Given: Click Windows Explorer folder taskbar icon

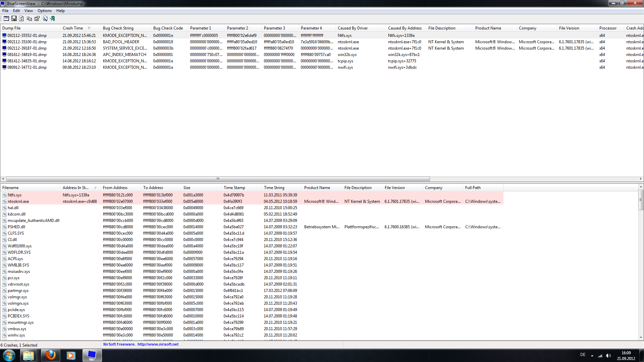Looking at the screenshot, I should coord(29,355).
